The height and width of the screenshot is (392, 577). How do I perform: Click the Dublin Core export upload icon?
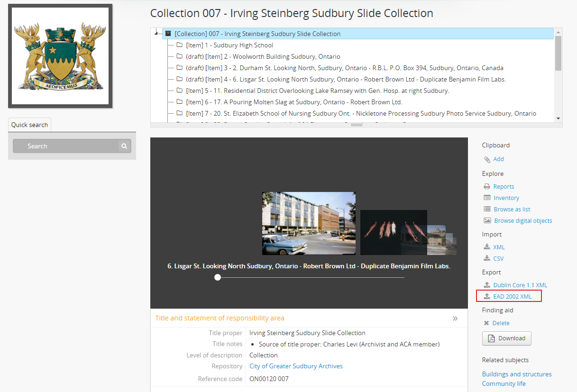(x=486, y=285)
